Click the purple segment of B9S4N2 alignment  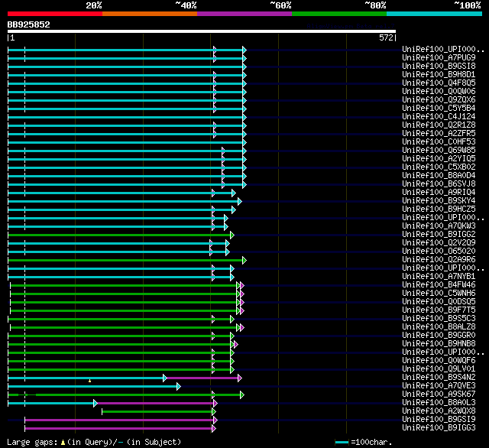pyautogui.click(x=202, y=378)
